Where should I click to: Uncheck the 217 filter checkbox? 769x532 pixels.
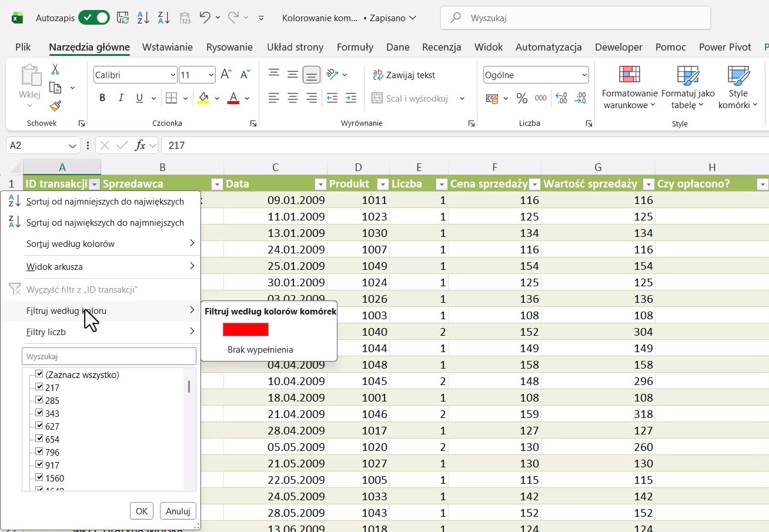click(39, 387)
